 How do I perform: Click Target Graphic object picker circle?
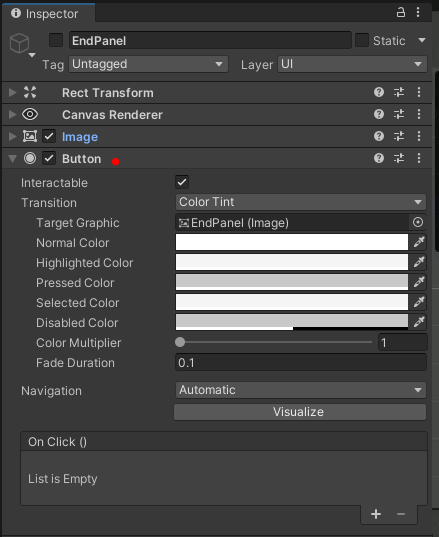click(x=418, y=222)
